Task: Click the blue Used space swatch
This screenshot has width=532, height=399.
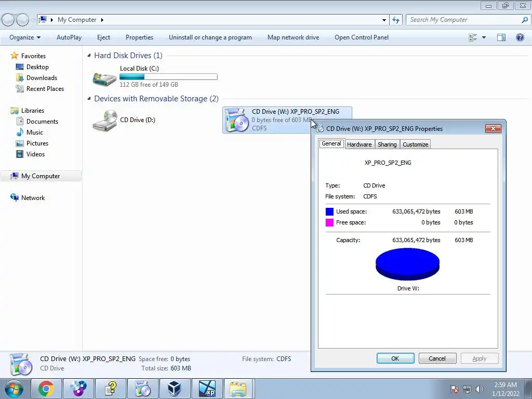Action: [329, 211]
